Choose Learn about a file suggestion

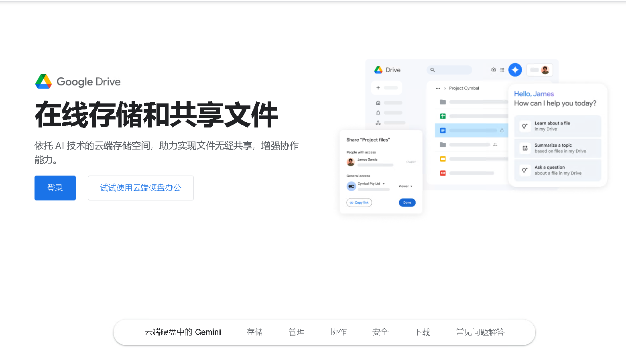pyautogui.click(x=558, y=126)
